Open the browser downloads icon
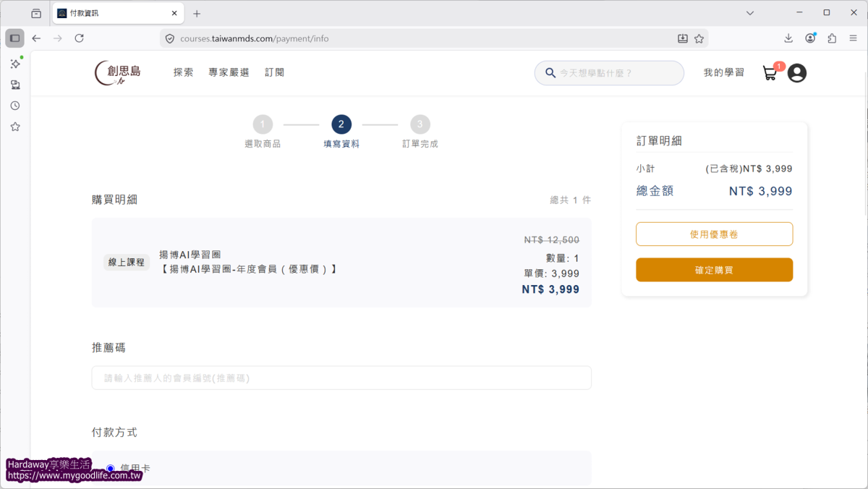The image size is (868, 489). [x=788, y=38]
